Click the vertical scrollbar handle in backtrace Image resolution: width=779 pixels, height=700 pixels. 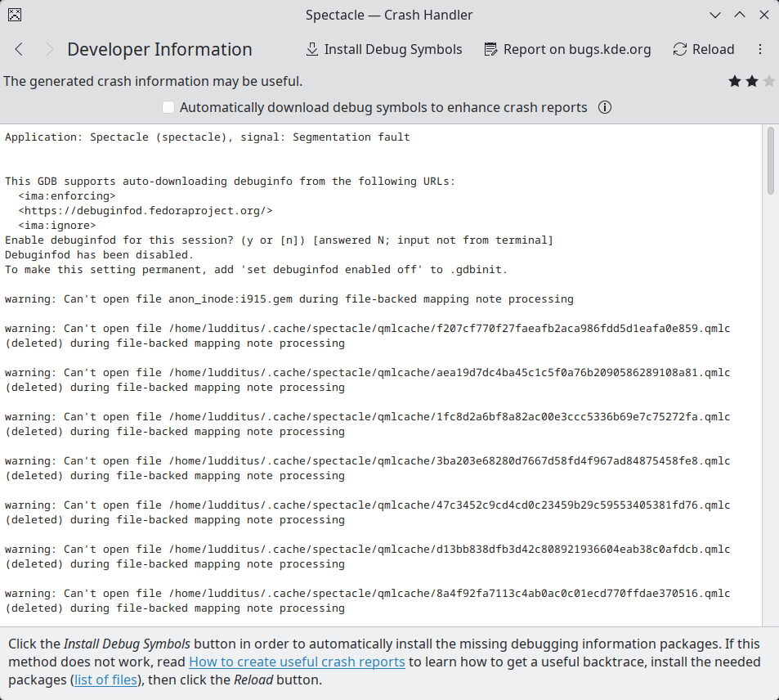point(770,160)
